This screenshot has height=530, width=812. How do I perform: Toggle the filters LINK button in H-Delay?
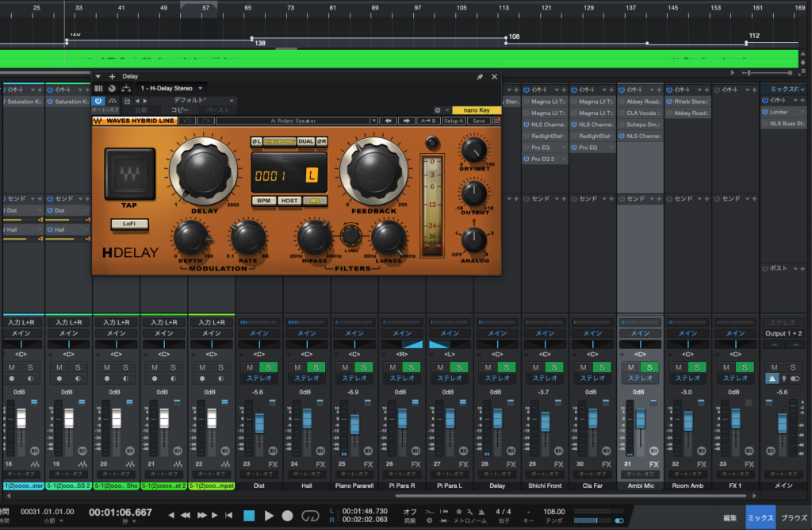coord(351,236)
